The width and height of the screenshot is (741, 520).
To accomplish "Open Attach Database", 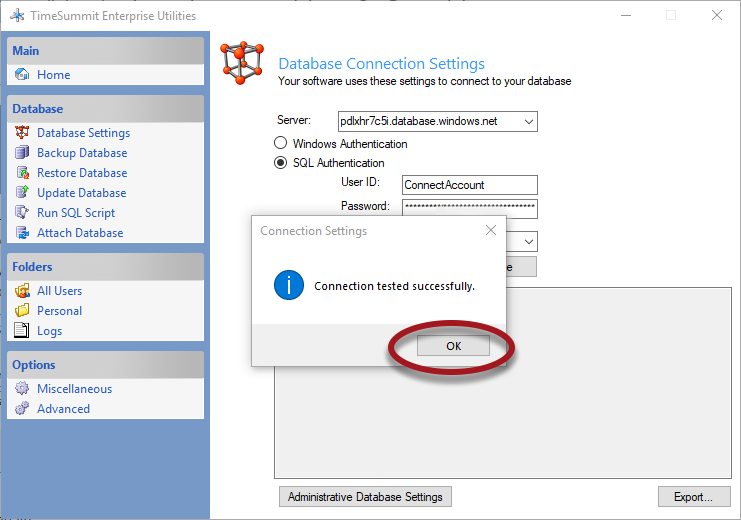I will tap(80, 233).
